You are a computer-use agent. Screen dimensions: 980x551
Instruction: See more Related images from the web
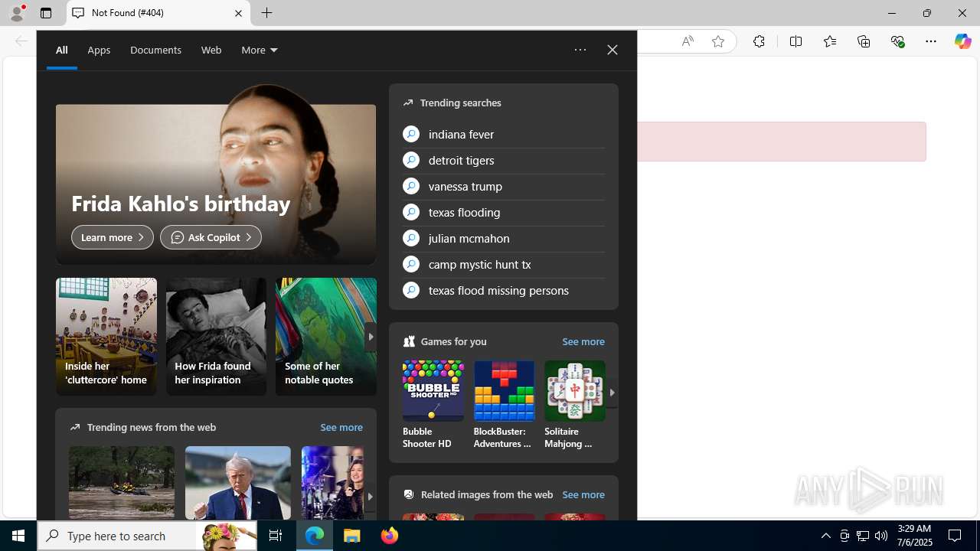click(583, 494)
